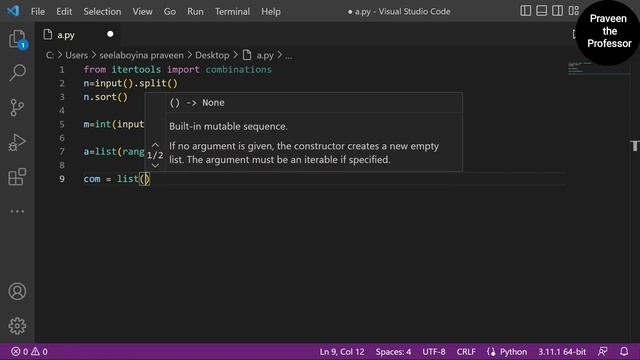Open the Run menu

pyautogui.click(x=195, y=11)
